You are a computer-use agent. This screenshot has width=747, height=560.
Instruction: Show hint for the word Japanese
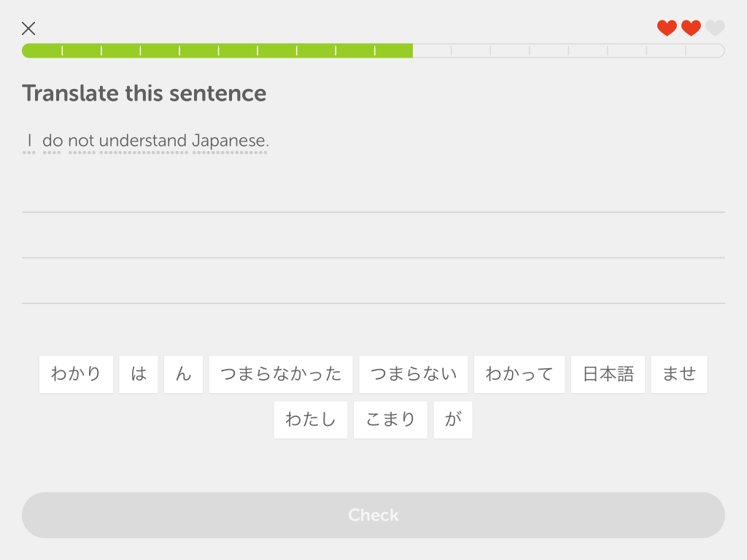click(x=230, y=141)
